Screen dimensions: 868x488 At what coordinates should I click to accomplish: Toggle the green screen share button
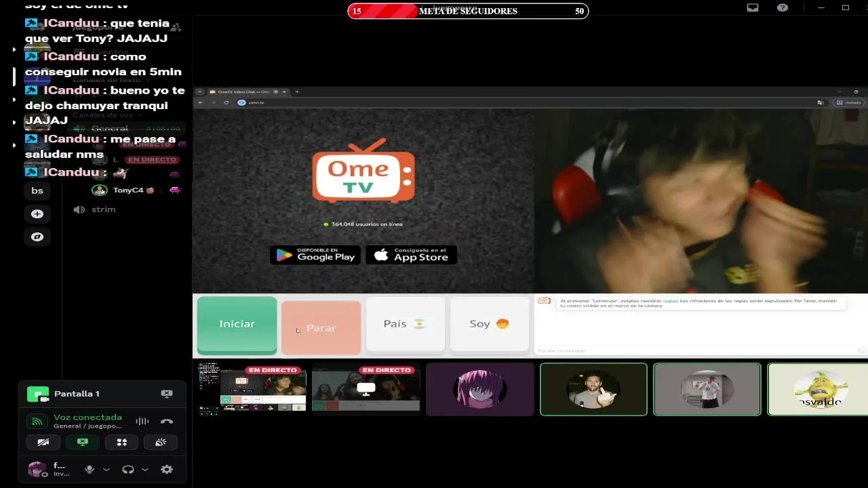point(83,442)
